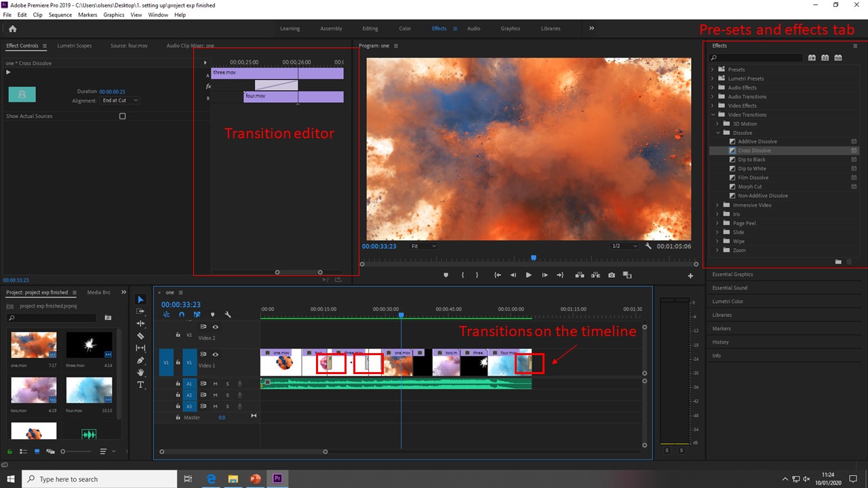
Task: Expand the Audio Effects folder
Action: click(x=713, y=87)
